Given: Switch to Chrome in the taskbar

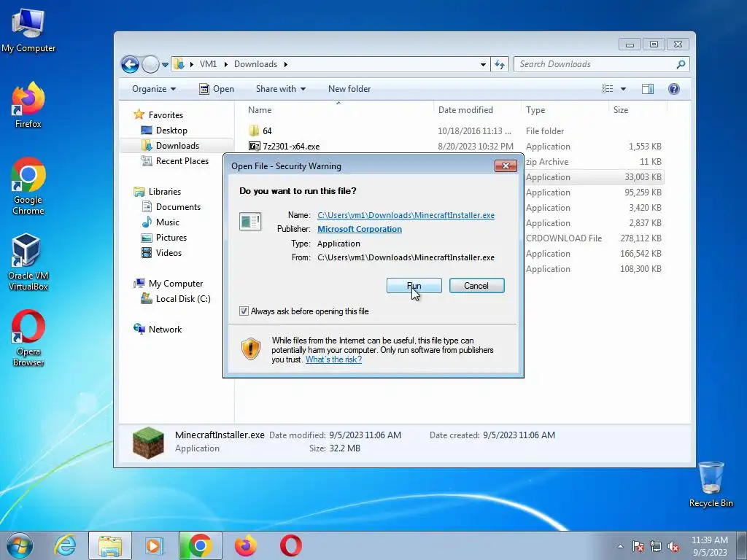Looking at the screenshot, I should 200,545.
